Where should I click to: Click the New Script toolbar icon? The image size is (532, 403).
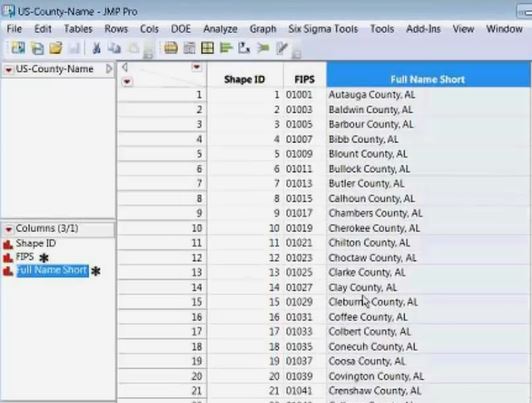tap(37, 48)
